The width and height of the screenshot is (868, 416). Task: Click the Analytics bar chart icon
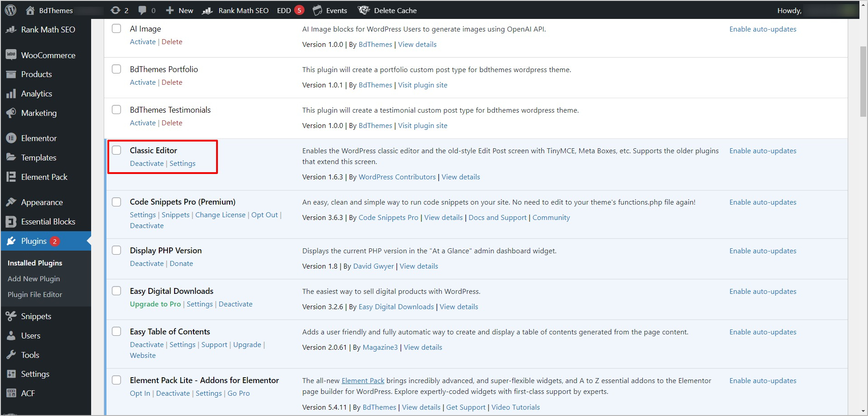click(x=11, y=93)
